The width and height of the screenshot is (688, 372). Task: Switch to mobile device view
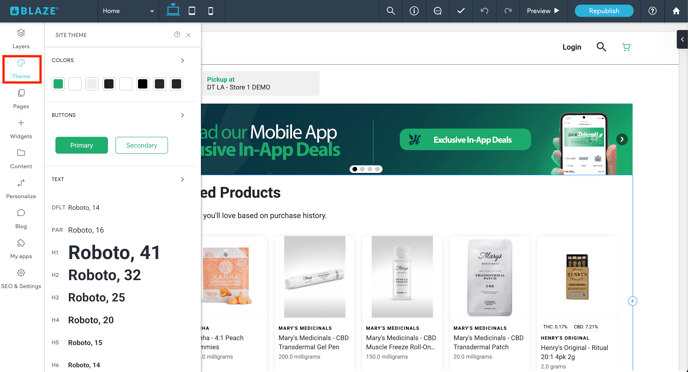pos(211,11)
